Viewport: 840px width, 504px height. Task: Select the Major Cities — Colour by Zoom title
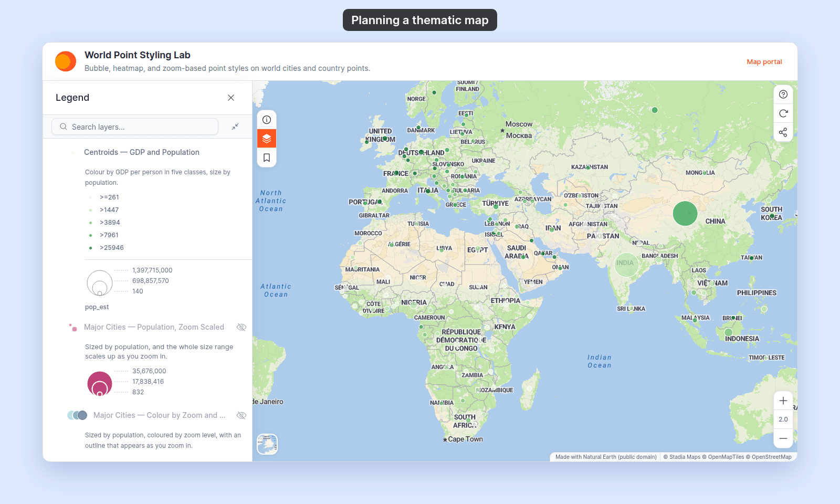coord(159,415)
